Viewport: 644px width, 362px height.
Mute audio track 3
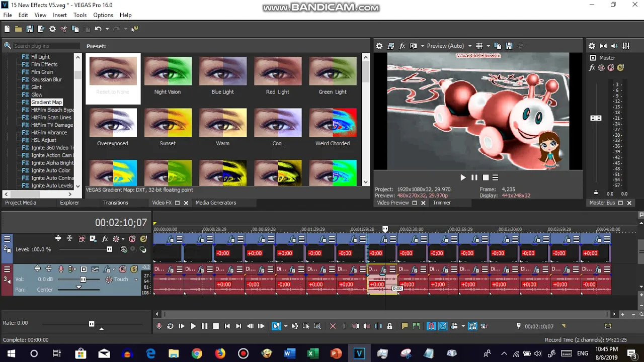pyautogui.click(x=123, y=269)
